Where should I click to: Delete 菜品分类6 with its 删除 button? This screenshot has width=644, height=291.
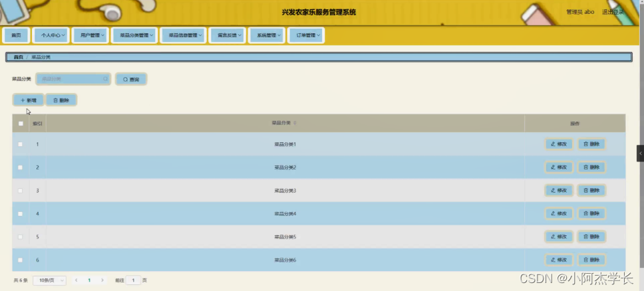coord(591,260)
